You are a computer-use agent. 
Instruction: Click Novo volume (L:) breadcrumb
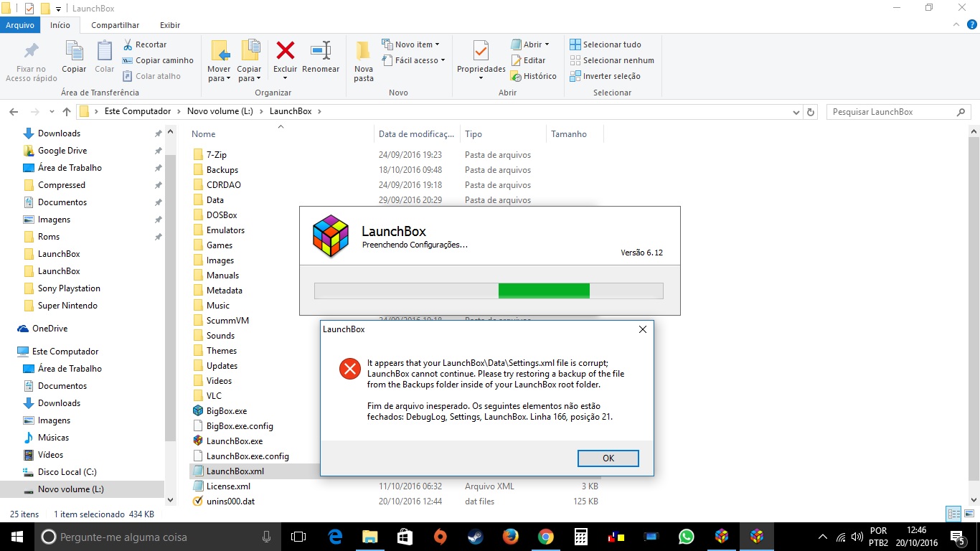tap(221, 111)
